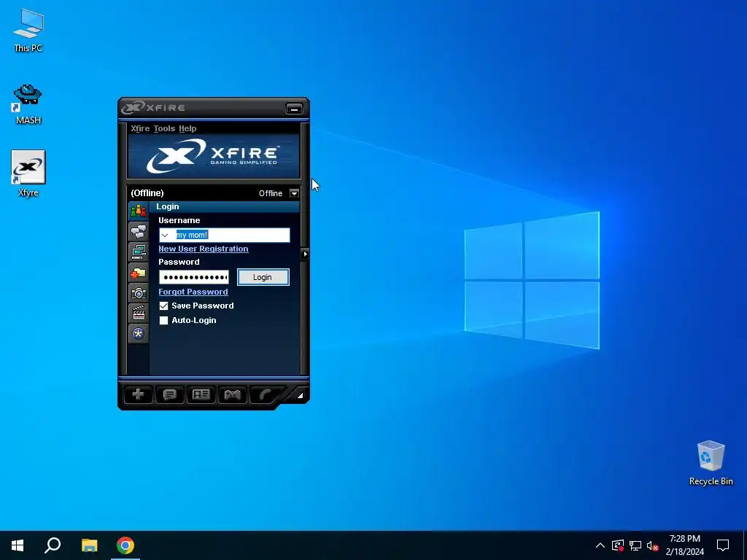Open the file downloads folder tab
Screen dimensions: 747x560
tap(139, 273)
